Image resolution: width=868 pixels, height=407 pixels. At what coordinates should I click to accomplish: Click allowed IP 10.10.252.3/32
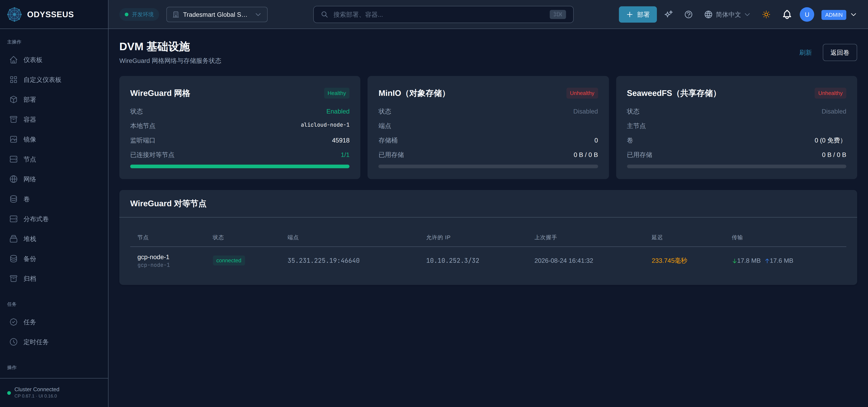click(x=453, y=260)
